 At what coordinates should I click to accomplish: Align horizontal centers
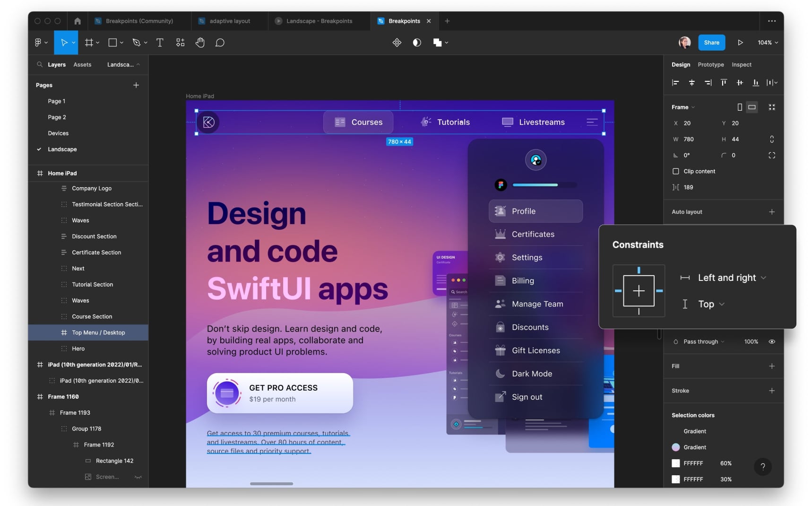[x=691, y=83]
